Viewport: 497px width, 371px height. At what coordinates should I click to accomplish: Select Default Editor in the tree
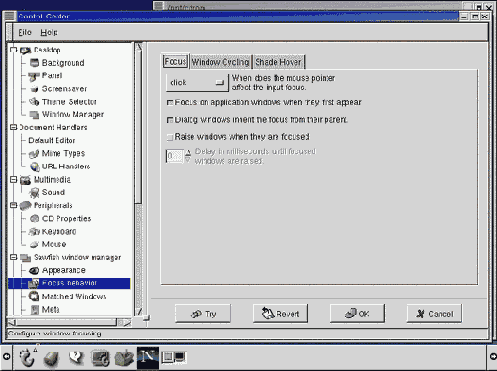coord(52,140)
